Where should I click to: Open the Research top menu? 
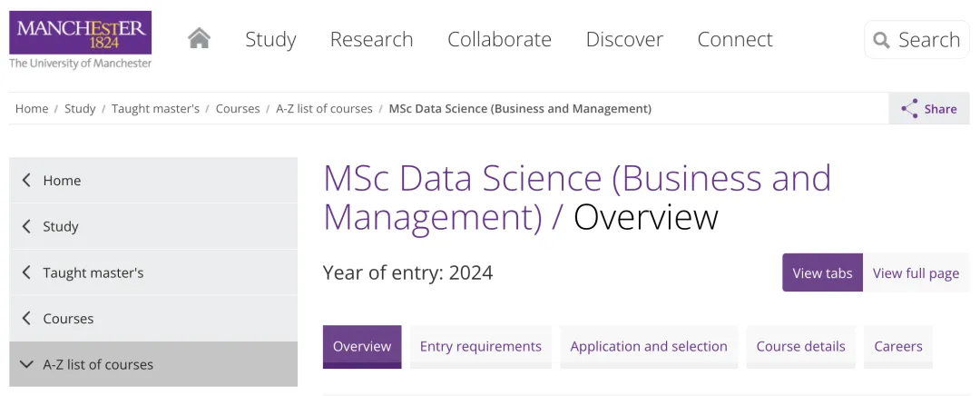click(371, 39)
